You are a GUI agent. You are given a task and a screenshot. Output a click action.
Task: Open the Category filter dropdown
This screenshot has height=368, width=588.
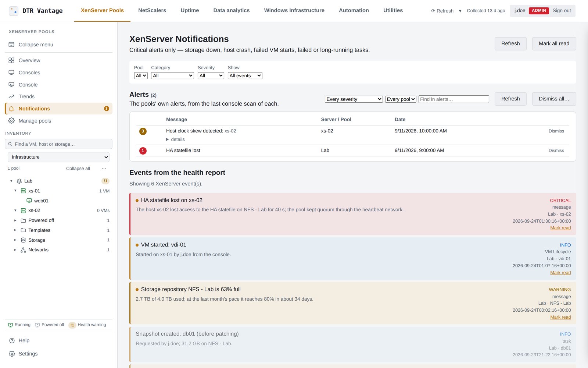pos(172,75)
